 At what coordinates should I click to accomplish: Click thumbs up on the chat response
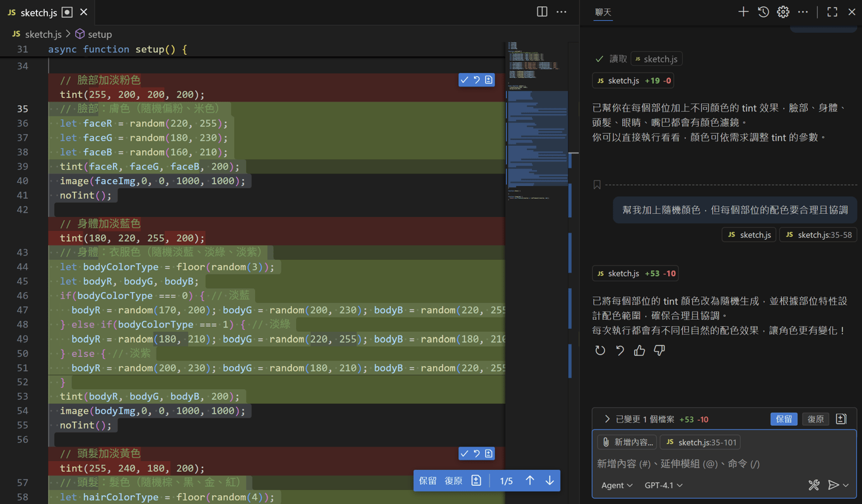(639, 351)
